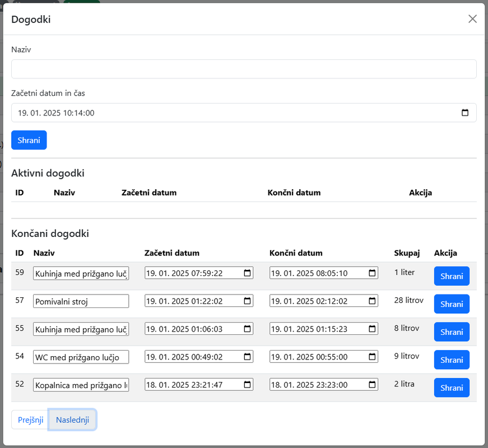The width and height of the screenshot is (488, 448).
Task: Open end date calendar icon for event 59
Action: click(372, 273)
